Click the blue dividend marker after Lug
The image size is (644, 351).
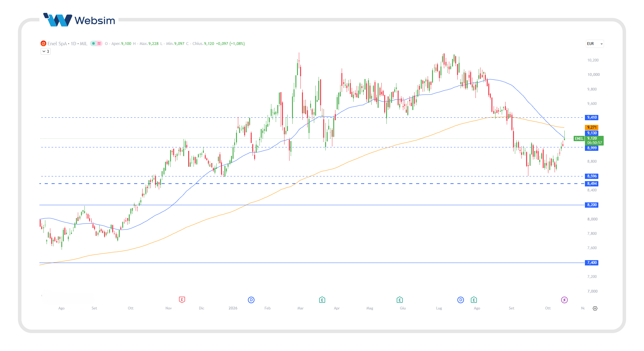(x=460, y=300)
